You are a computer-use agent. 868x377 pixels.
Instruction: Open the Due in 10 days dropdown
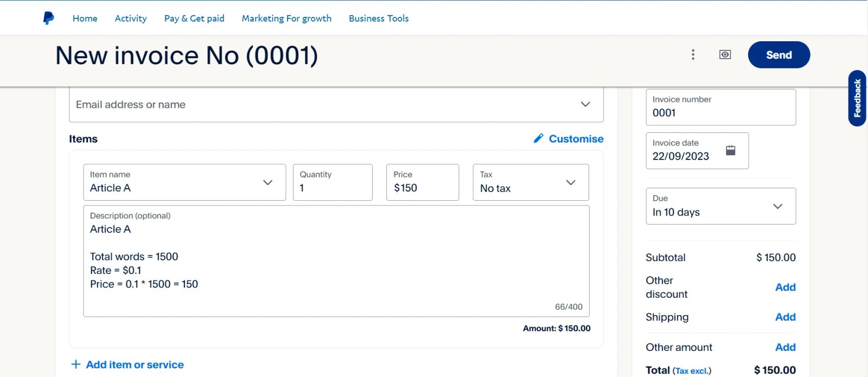coord(777,206)
